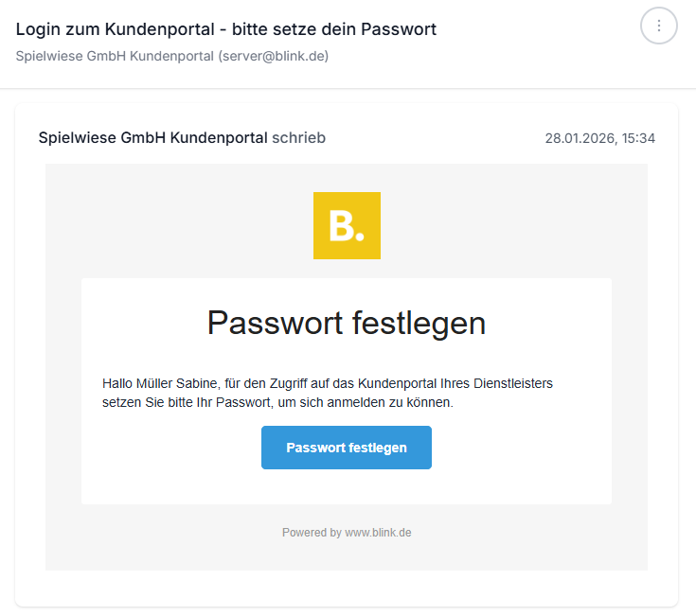The width and height of the screenshot is (696, 616).
Task: Click the bold Spielwiese GmbH Kundenportal author name
Action: point(152,138)
